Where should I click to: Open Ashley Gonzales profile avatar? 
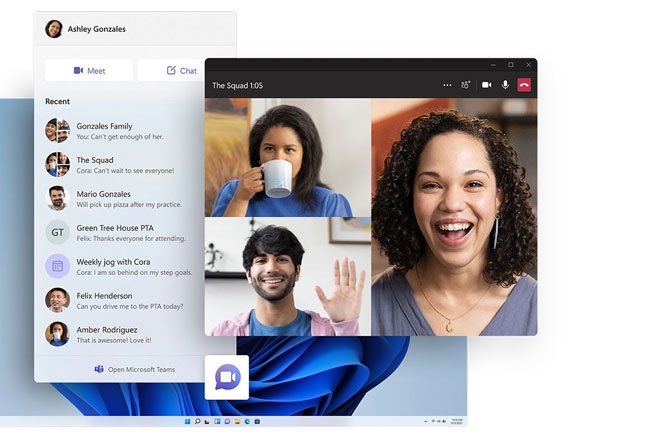coord(54,29)
